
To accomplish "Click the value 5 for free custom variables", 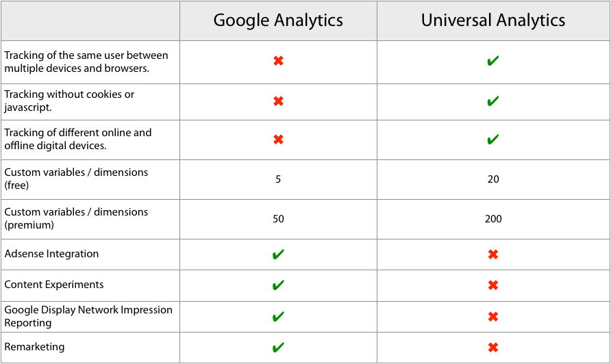I will (x=278, y=179).
